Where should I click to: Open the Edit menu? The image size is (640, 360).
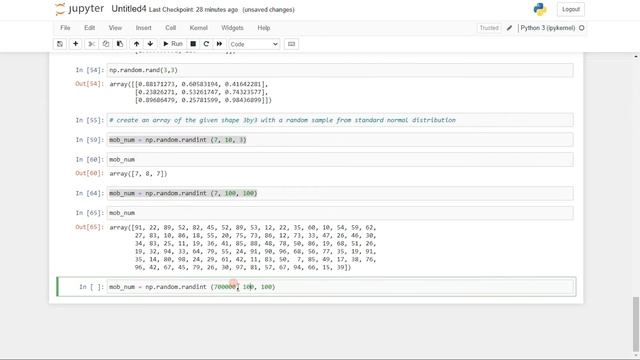click(x=89, y=28)
